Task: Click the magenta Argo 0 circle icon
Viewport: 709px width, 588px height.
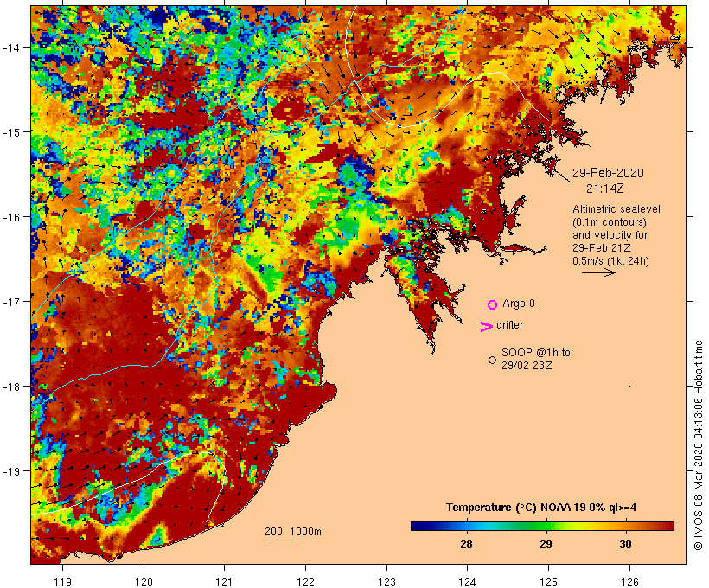Action: click(x=493, y=304)
